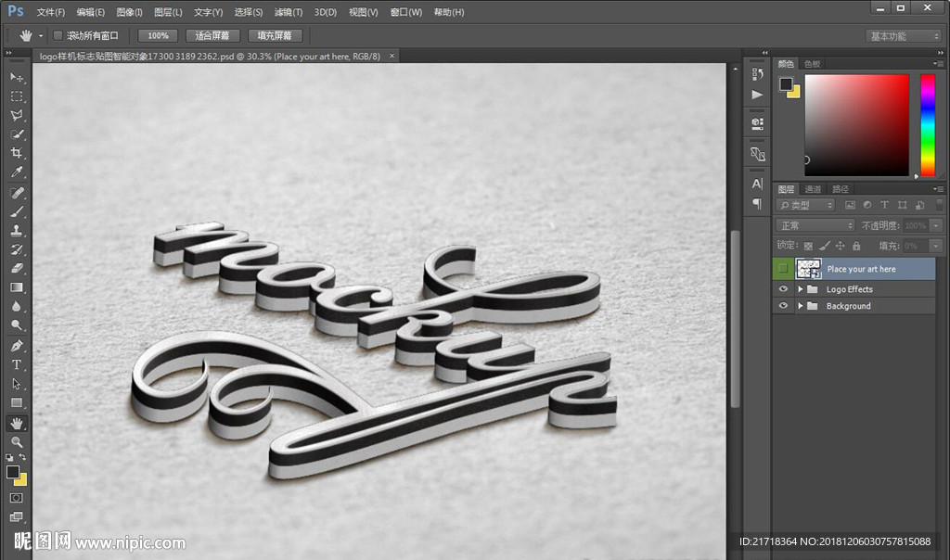The height and width of the screenshot is (560, 950).
Task: Select the Clone Stamp tool
Action: click(16, 231)
